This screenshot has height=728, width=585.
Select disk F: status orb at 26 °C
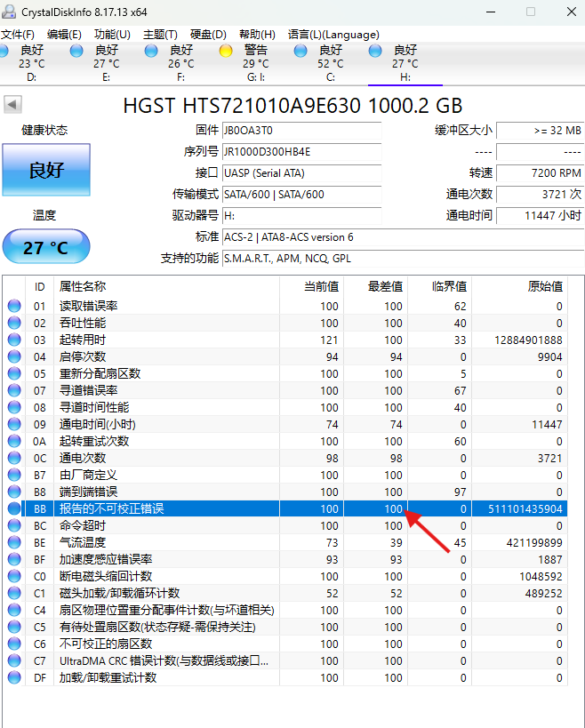151,51
